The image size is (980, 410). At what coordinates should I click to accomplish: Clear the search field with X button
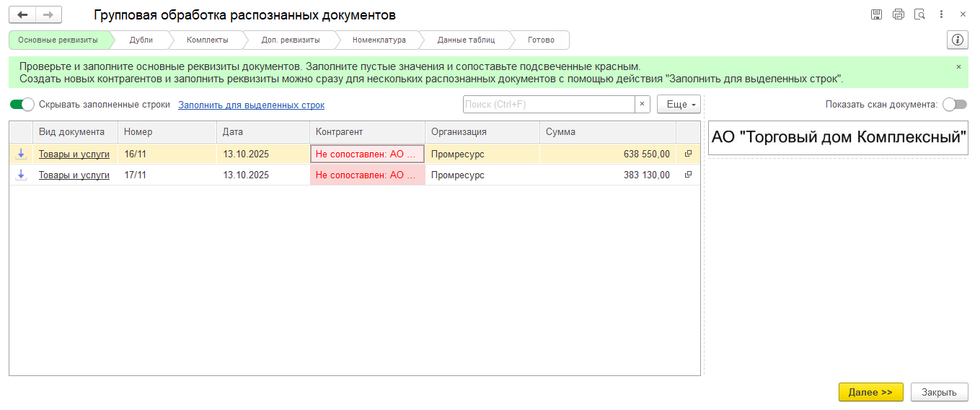pos(642,105)
